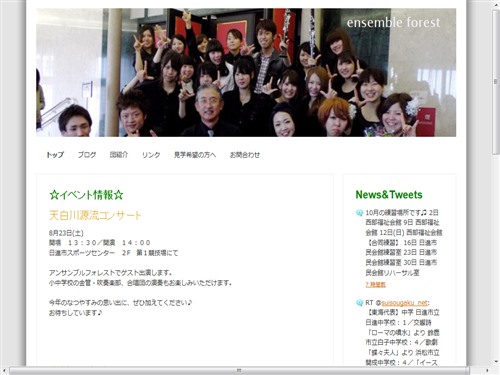The height and width of the screenshot is (375, 500).
Task: Click the News&Tweets sidebar heading
Action: tap(389, 195)
